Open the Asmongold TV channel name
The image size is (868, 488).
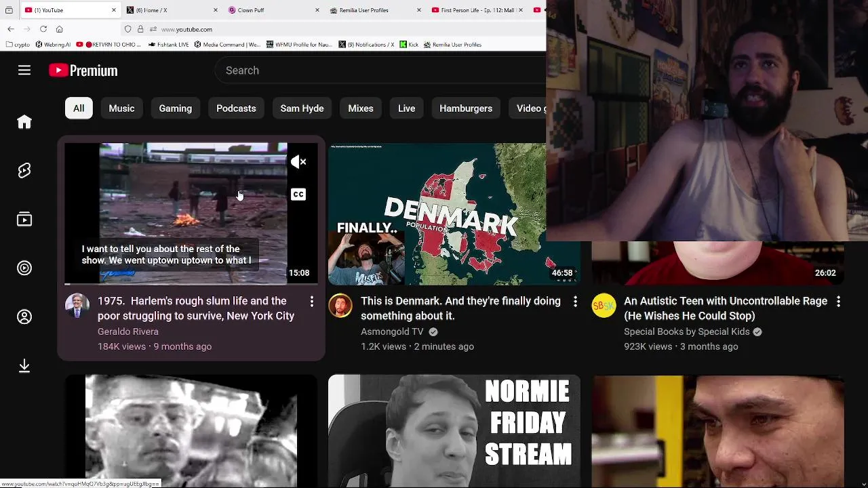[392, 331]
